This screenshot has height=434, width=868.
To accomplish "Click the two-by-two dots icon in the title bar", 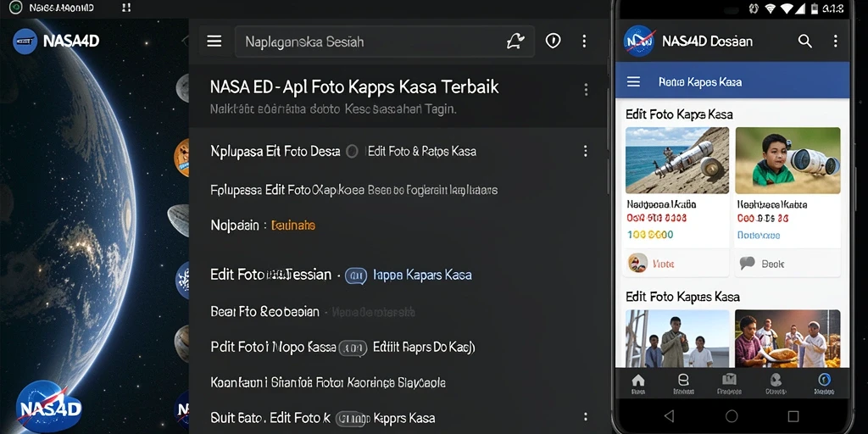I will click(x=126, y=8).
